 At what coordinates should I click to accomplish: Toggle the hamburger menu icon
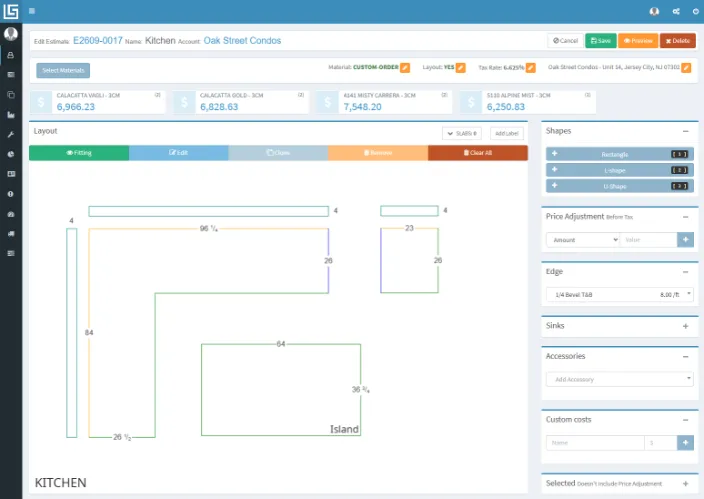(x=32, y=11)
